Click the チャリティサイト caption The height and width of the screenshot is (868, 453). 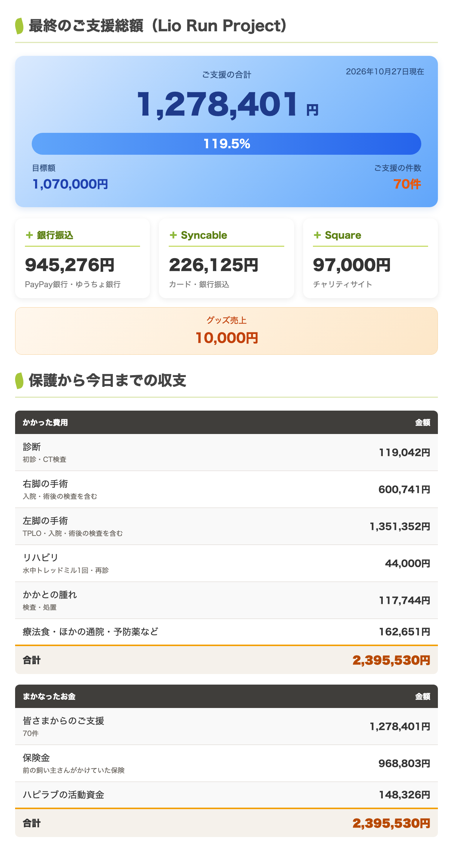343,284
